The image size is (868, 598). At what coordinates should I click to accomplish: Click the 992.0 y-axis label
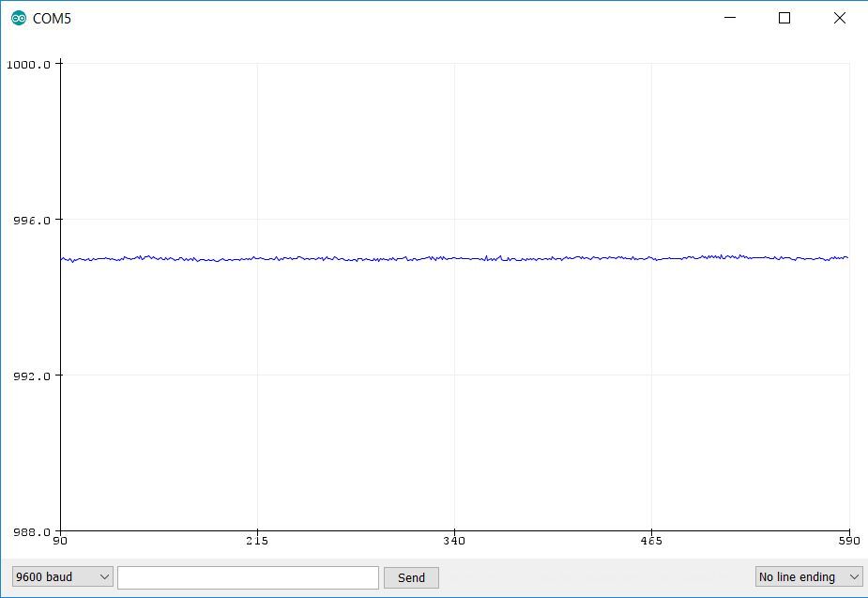point(32,376)
